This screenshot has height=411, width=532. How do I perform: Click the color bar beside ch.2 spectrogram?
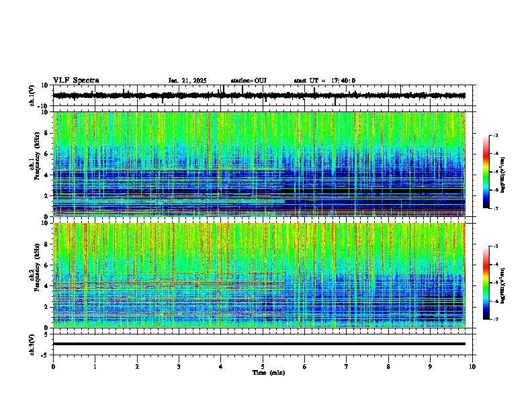tap(486, 283)
